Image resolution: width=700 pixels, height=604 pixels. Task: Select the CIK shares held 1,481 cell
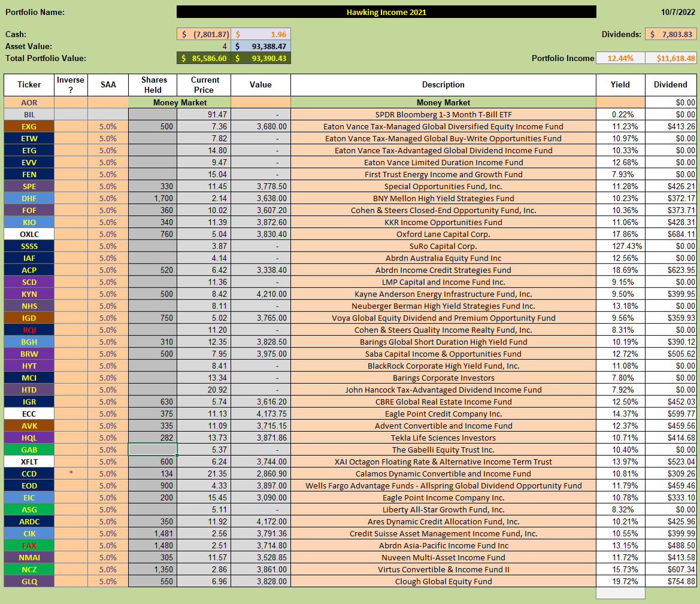[x=153, y=533]
